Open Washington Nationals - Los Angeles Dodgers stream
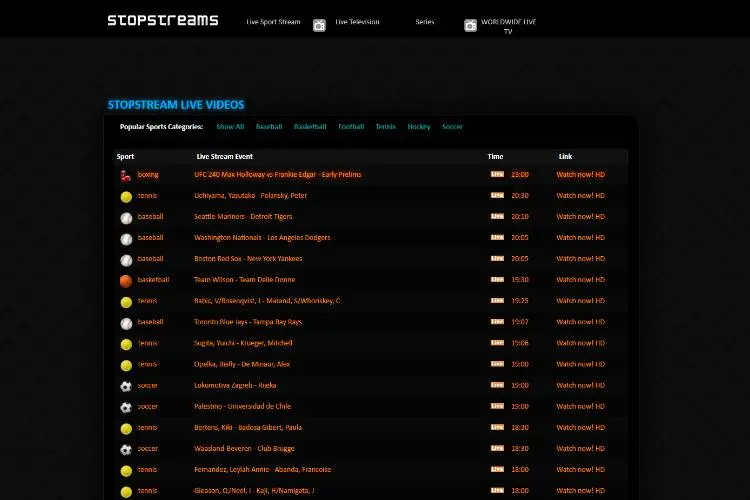Screen dimensions: 750x500 tap(262, 238)
